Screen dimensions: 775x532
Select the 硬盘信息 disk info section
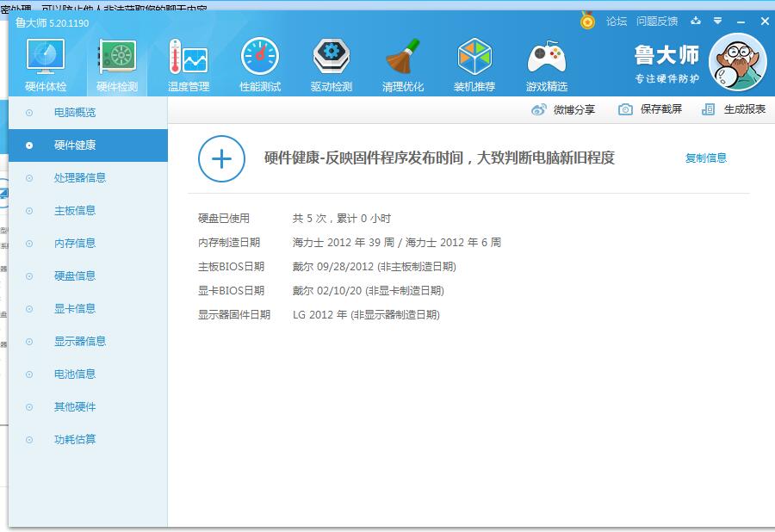pos(76,275)
